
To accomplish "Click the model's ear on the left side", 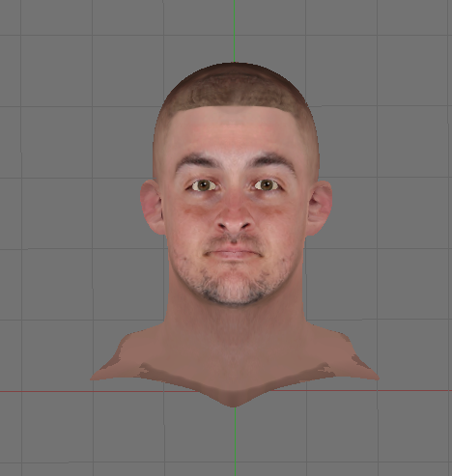I will 152,207.
